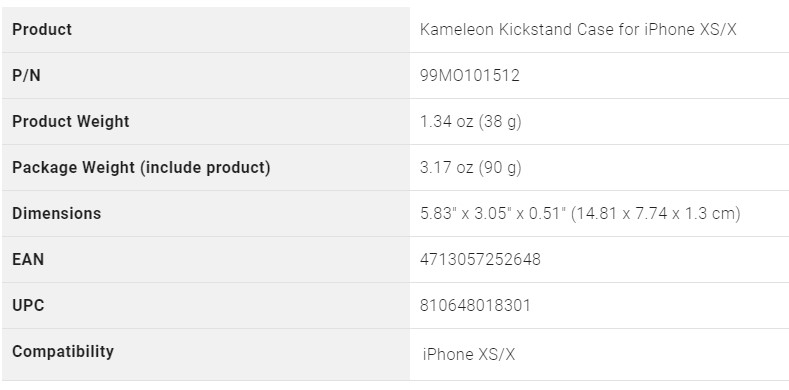Screen dimensions: 789x390
Task: Select part number 99MO101512
Action: click(x=470, y=75)
